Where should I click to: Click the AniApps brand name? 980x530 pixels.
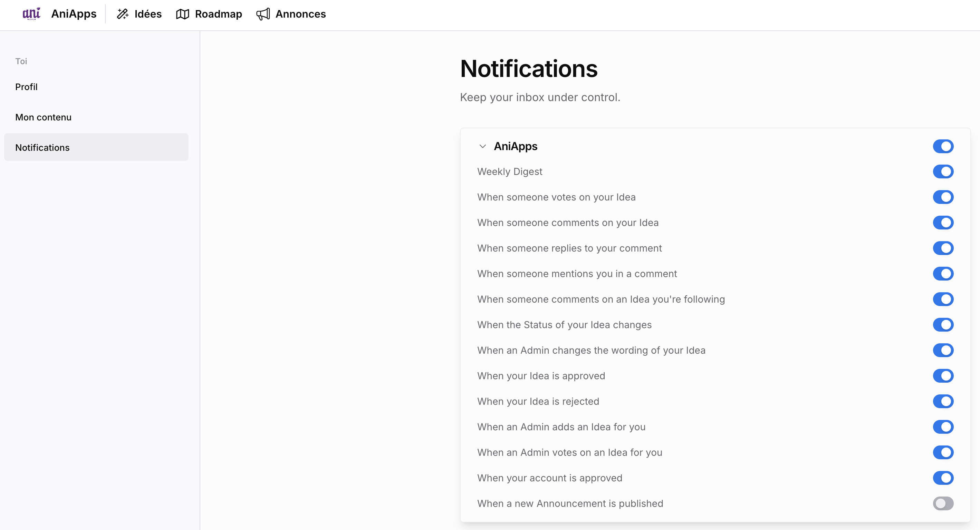(74, 14)
